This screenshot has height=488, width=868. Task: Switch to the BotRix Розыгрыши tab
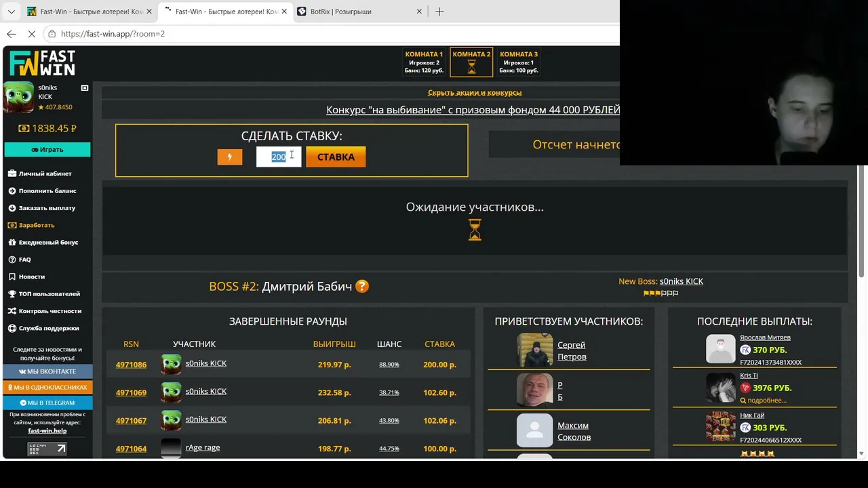pyautogui.click(x=359, y=12)
